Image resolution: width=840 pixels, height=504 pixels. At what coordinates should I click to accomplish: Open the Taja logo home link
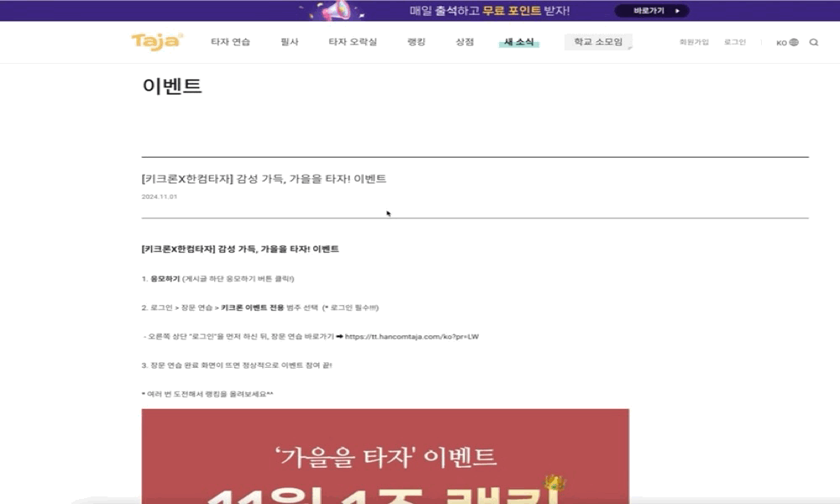157,42
